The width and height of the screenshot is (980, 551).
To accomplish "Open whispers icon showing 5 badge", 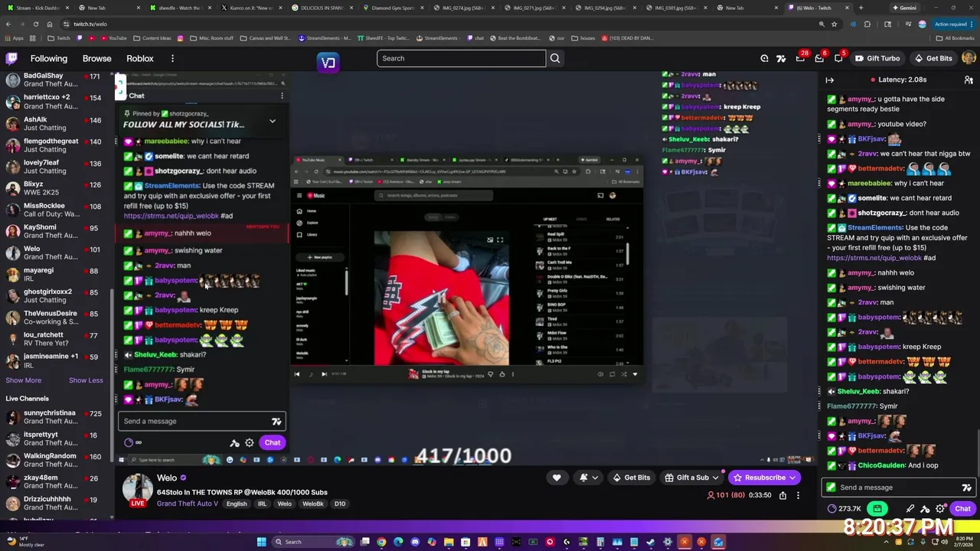I will click(838, 58).
